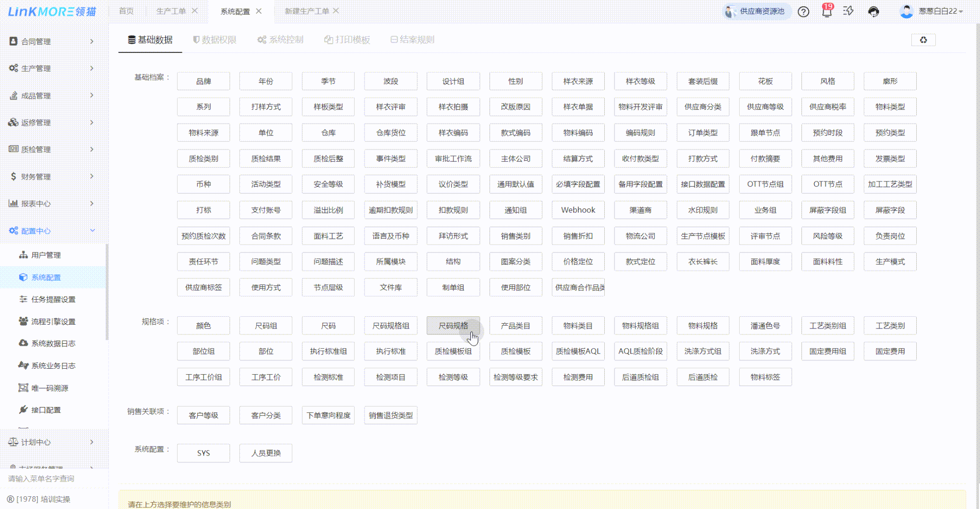980x509 pixels.
Task: Click the help question mark icon
Action: click(x=803, y=12)
